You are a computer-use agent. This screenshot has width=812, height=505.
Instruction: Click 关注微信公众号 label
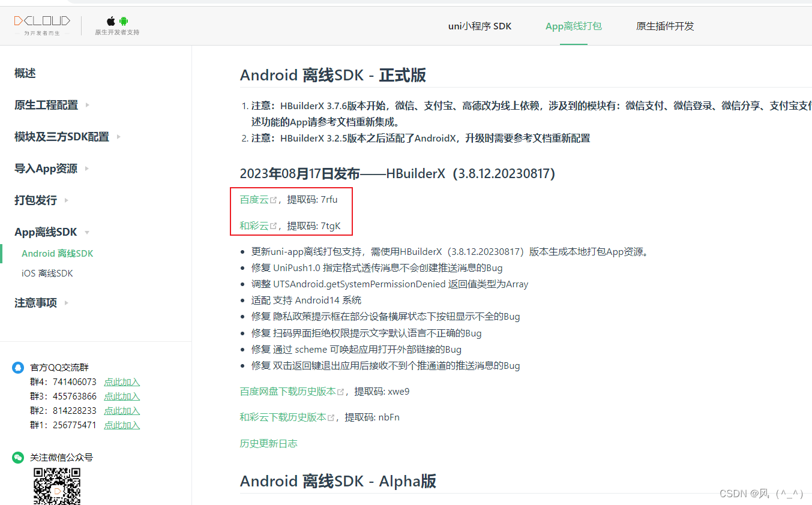[x=62, y=458]
